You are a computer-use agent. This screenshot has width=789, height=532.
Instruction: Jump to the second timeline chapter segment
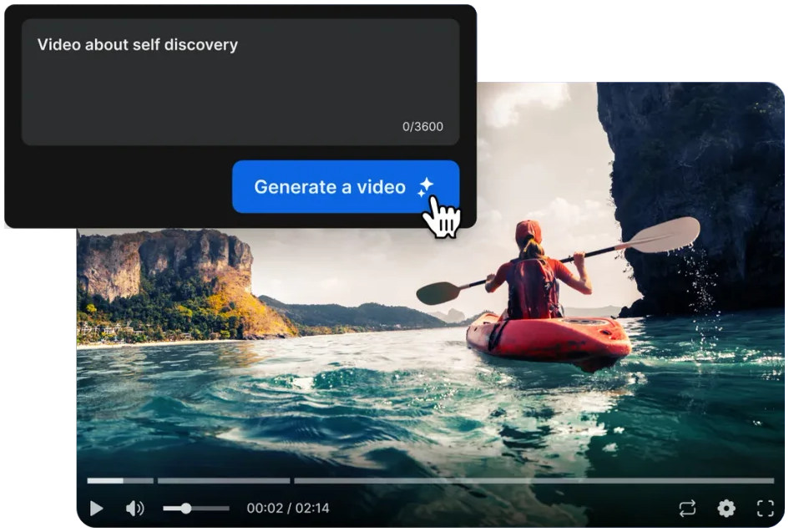224,481
